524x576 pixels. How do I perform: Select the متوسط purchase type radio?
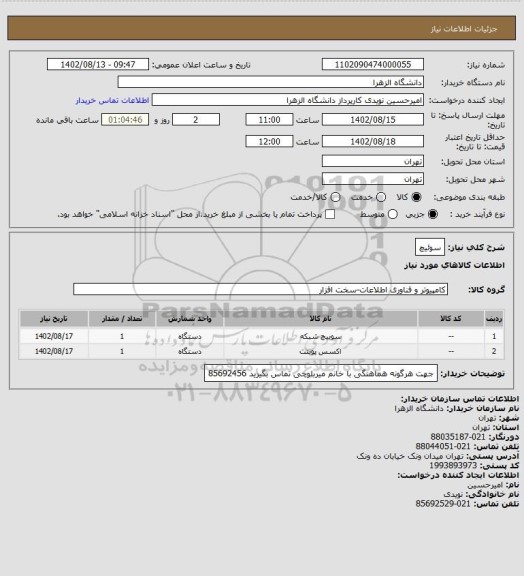pyautogui.click(x=392, y=214)
